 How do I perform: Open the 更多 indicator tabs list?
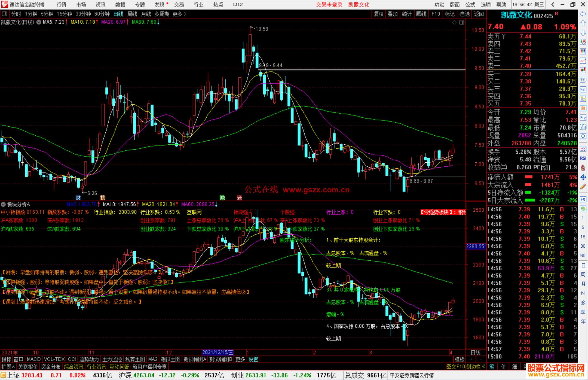pos(240,359)
